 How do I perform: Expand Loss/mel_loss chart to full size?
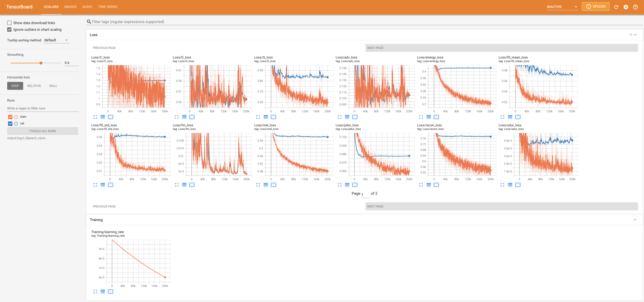[x=258, y=185]
